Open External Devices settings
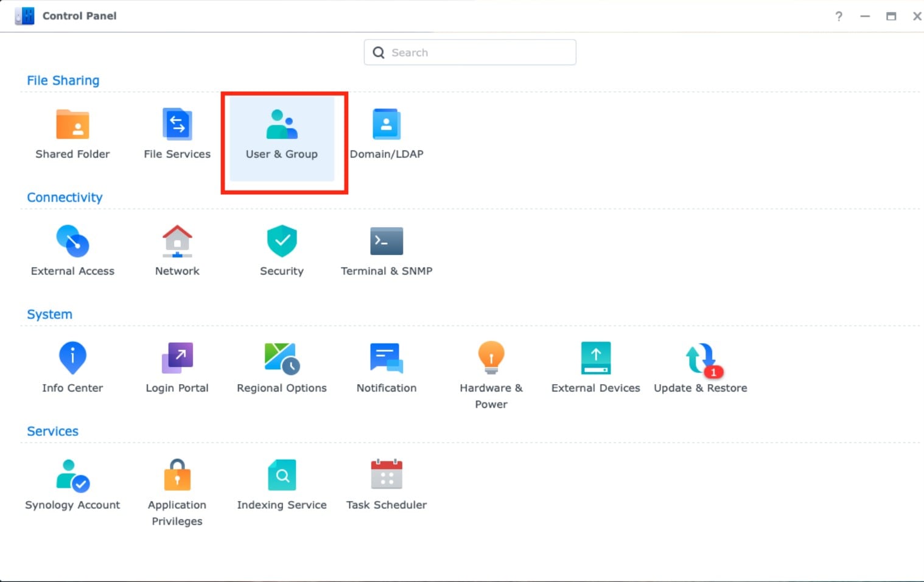Image resolution: width=924 pixels, height=582 pixels. point(596,359)
